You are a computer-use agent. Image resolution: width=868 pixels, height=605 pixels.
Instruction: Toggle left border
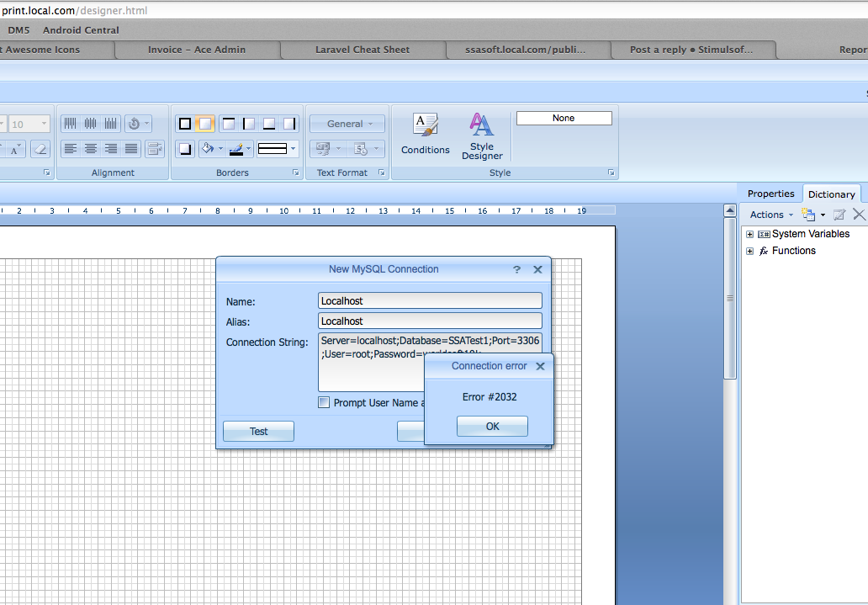[x=249, y=124]
